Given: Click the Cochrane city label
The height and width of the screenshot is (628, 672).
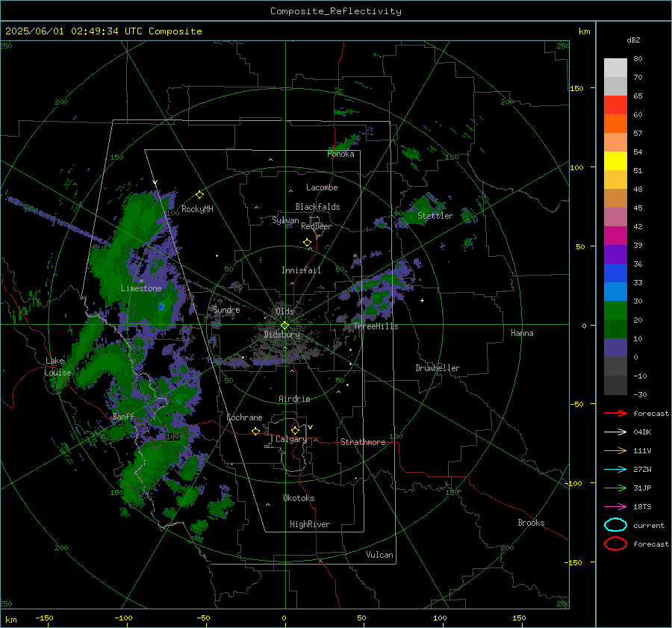Looking at the screenshot, I should coord(244,417).
